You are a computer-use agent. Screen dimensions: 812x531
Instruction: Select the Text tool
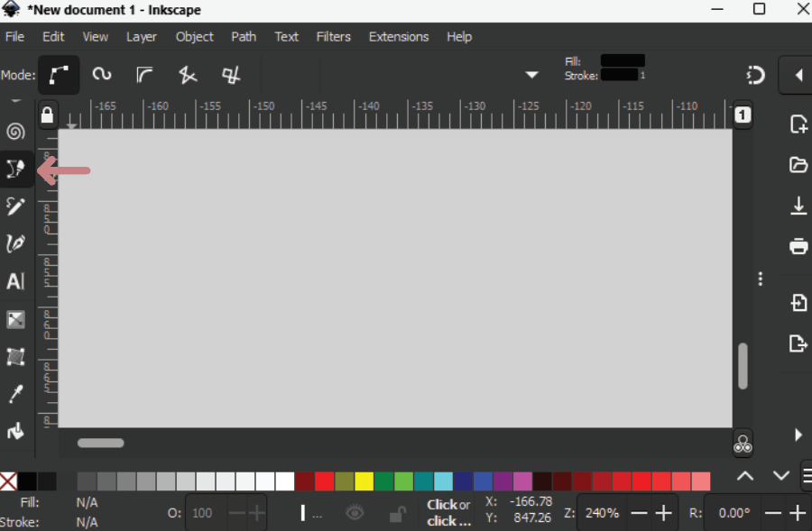(15, 281)
